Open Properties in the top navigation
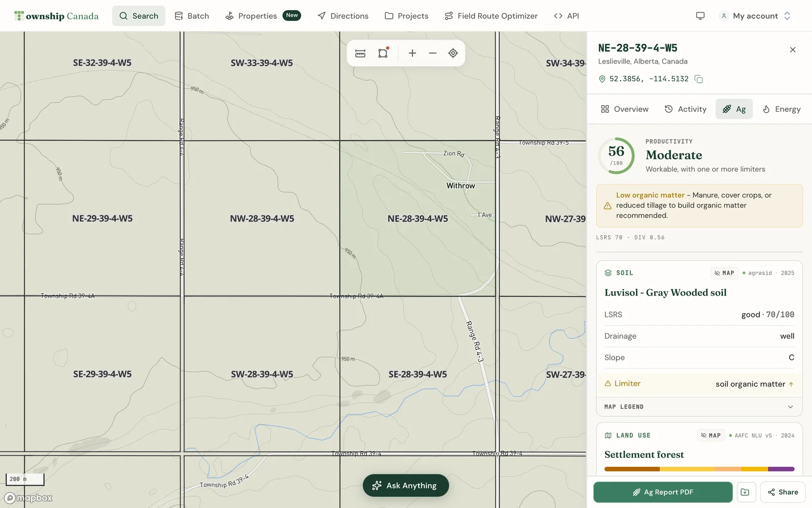The image size is (812, 508). click(x=263, y=16)
